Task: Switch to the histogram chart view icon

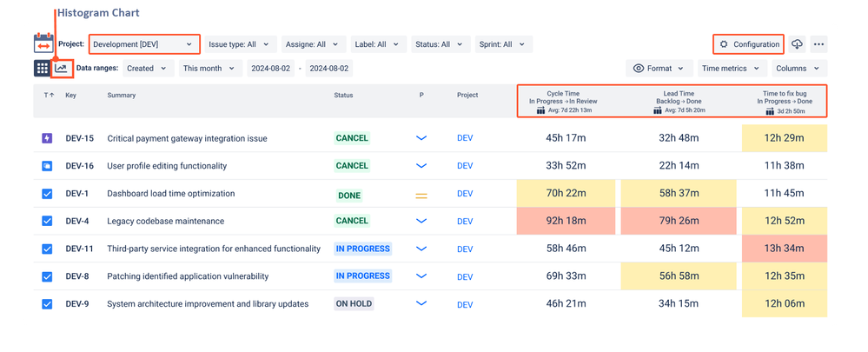Action: pos(61,68)
